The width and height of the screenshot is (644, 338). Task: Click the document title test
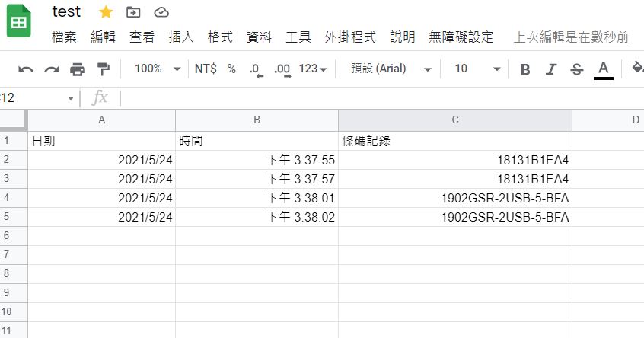click(x=66, y=12)
